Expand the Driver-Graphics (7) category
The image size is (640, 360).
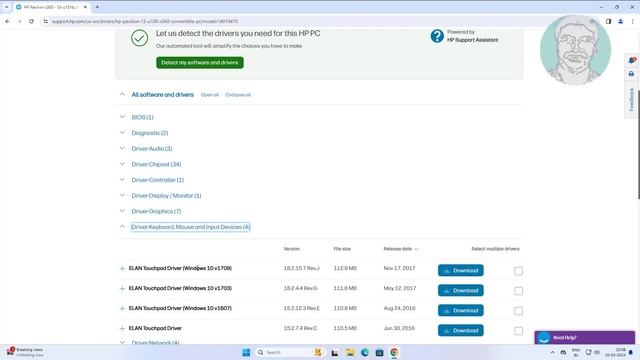pos(156,211)
